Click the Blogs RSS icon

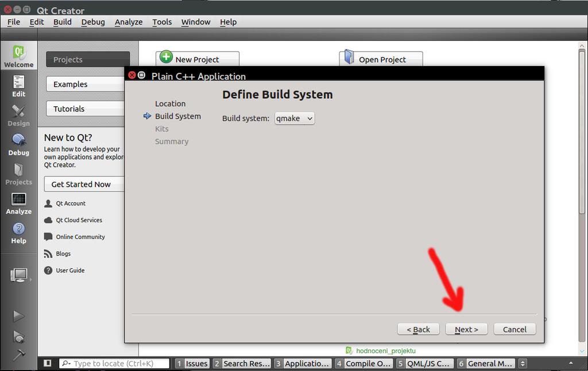click(x=48, y=254)
